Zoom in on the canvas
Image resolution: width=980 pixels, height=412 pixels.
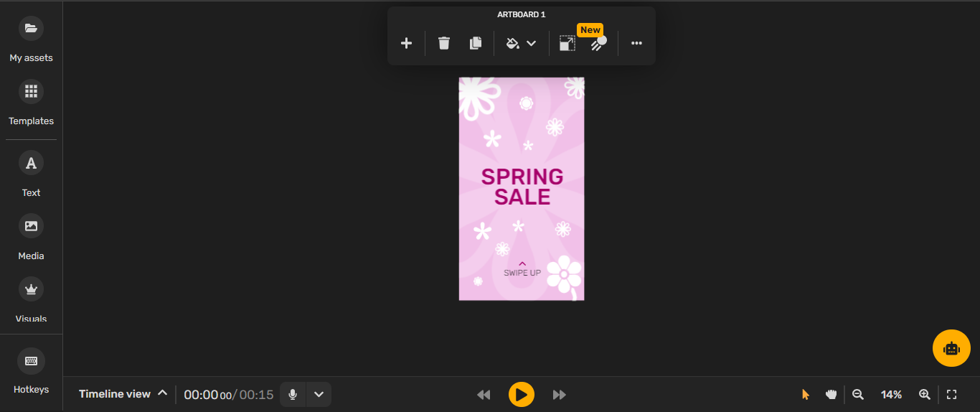tap(925, 394)
